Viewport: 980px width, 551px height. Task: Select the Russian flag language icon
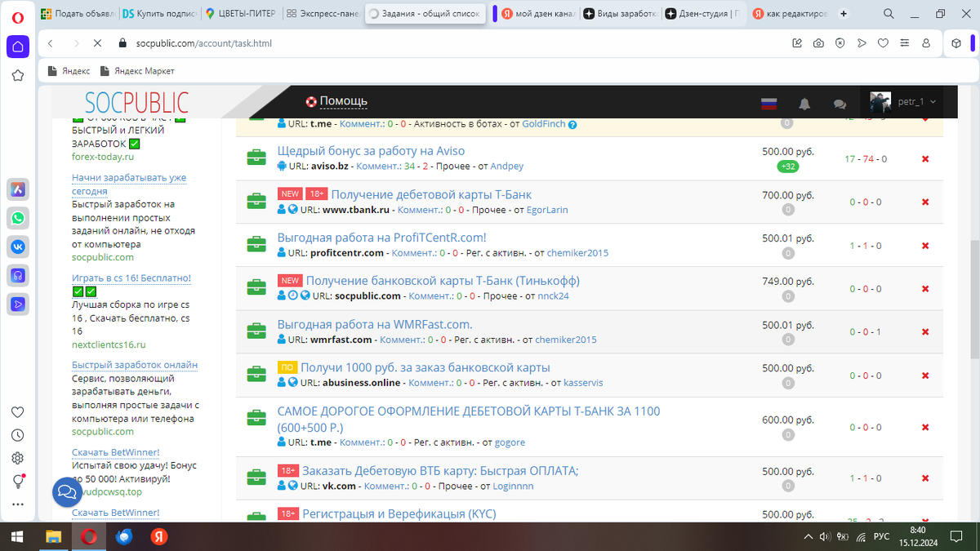pyautogui.click(x=768, y=104)
